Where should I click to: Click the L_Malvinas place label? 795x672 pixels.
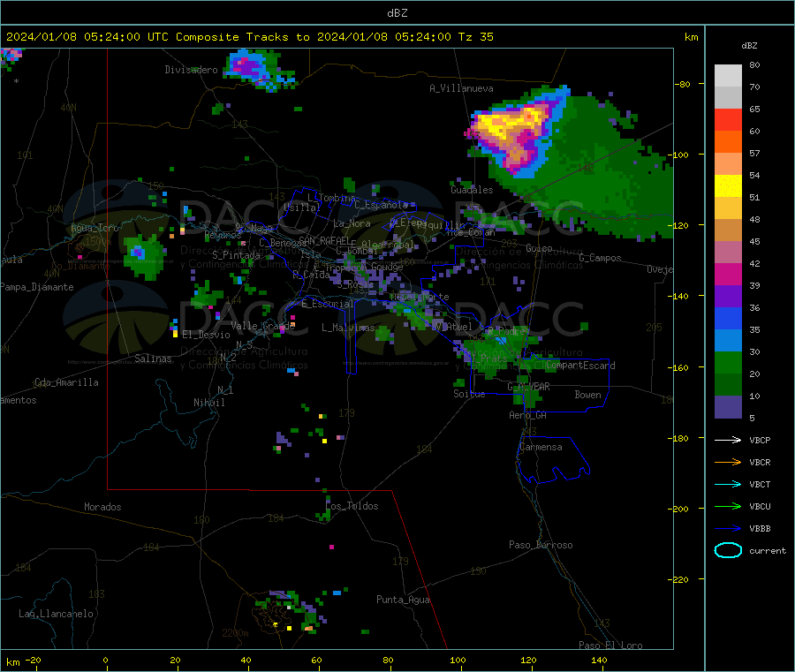348,328
